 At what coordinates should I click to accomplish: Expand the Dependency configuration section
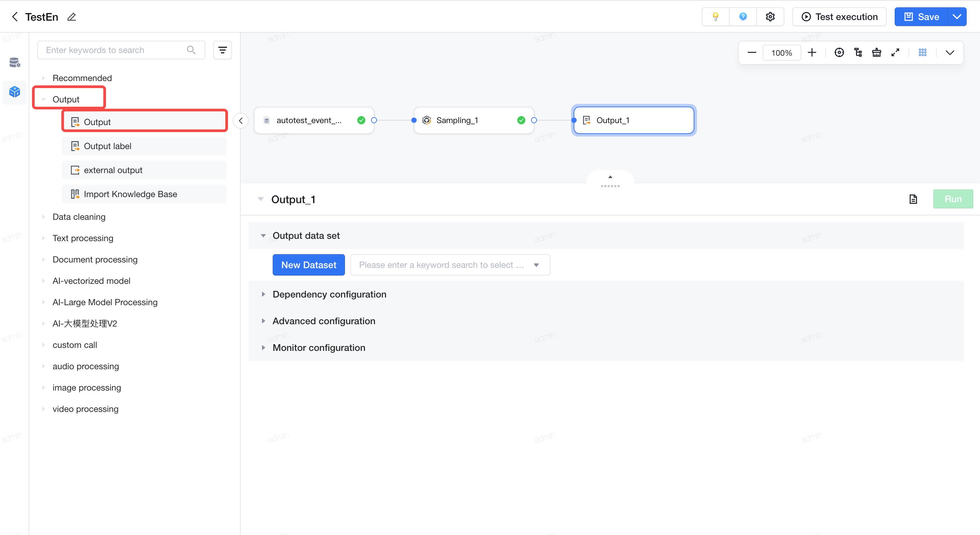(x=329, y=294)
